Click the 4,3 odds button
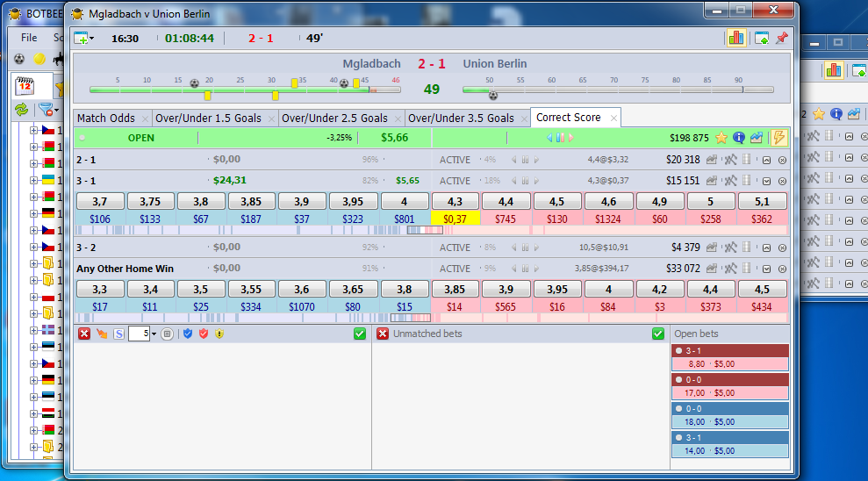Viewport: 868px width, 481px height. 455,202
